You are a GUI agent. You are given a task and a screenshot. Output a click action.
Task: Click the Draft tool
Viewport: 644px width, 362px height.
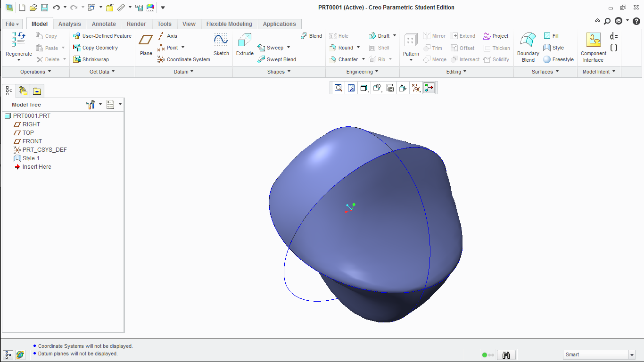pyautogui.click(x=380, y=36)
